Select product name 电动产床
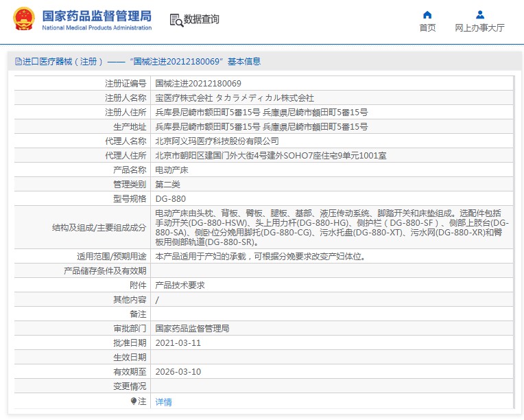The height and width of the screenshot is (420, 524). coord(171,170)
